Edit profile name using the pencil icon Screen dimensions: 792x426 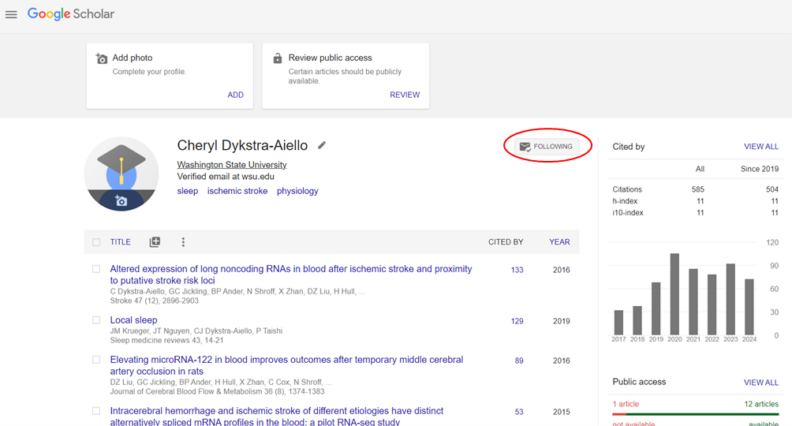(x=322, y=146)
